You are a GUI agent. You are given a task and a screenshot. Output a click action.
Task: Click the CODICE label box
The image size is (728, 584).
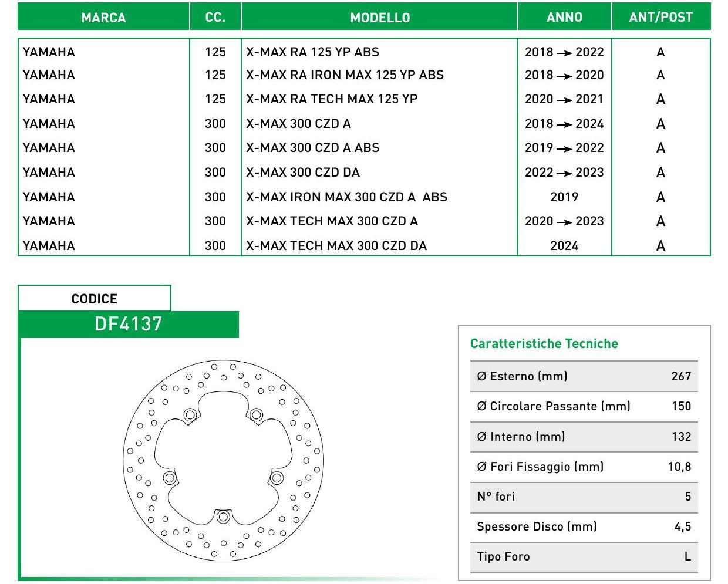point(95,298)
